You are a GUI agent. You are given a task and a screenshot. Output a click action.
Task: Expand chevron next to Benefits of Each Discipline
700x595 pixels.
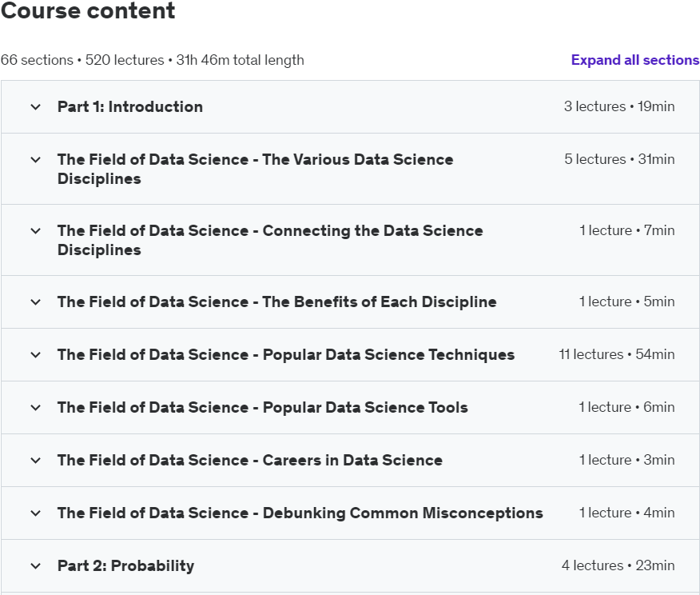point(35,302)
